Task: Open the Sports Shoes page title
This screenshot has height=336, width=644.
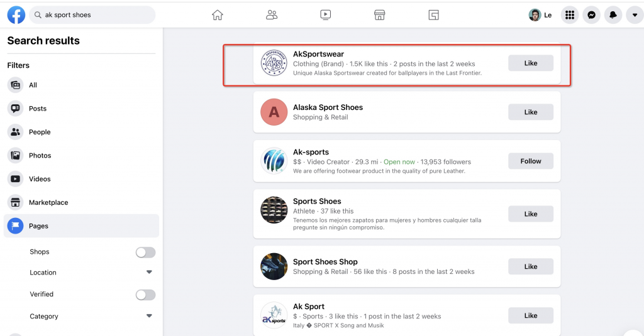Action: (317, 201)
